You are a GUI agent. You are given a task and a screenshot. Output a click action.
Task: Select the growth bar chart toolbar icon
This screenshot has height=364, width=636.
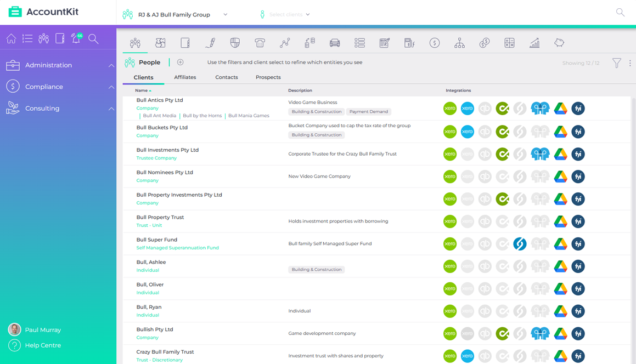pos(534,43)
